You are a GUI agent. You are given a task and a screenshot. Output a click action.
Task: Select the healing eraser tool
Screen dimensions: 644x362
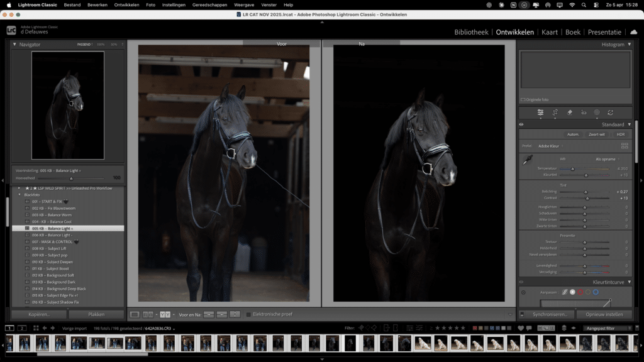click(x=570, y=112)
